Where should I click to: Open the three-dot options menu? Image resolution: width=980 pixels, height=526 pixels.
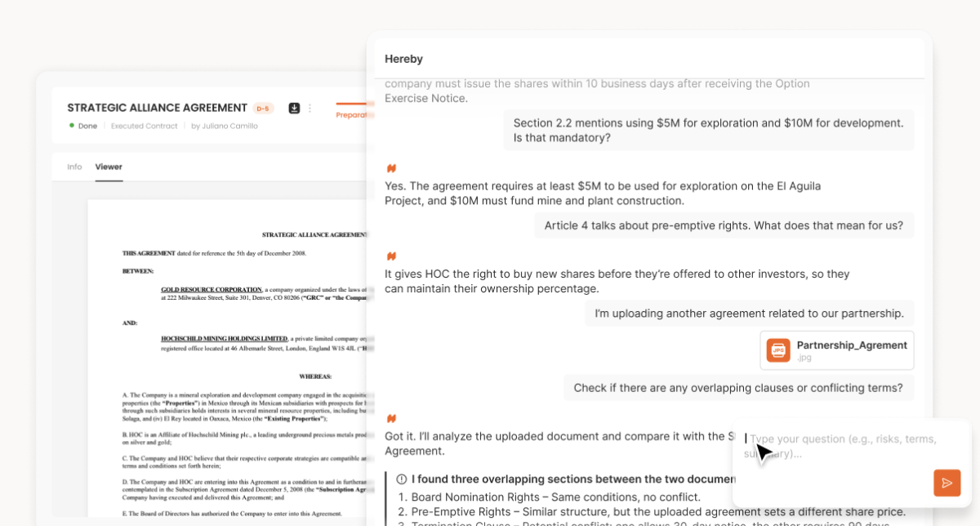point(310,107)
